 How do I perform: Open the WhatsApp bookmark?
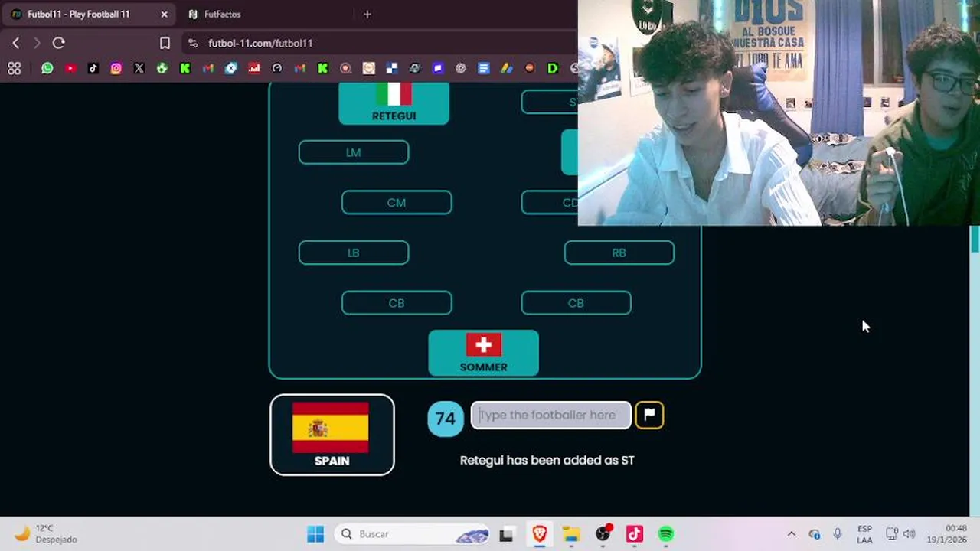(x=47, y=68)
